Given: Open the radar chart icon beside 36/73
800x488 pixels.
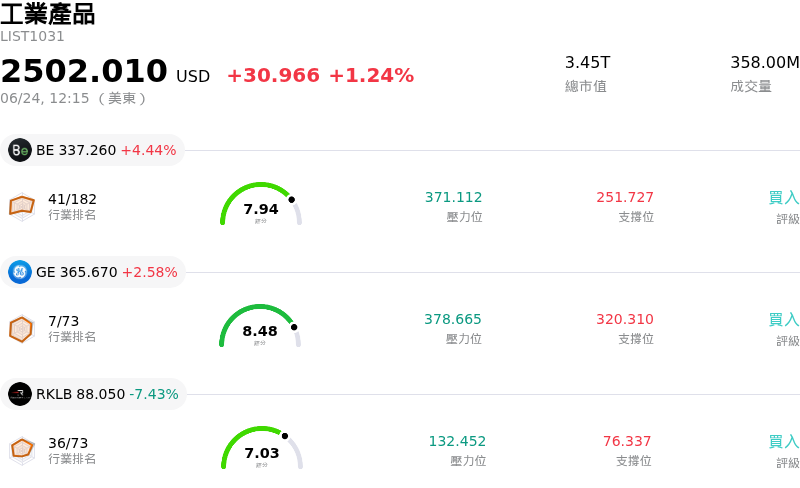Looking at the screenshot, I should pos(22,451).
